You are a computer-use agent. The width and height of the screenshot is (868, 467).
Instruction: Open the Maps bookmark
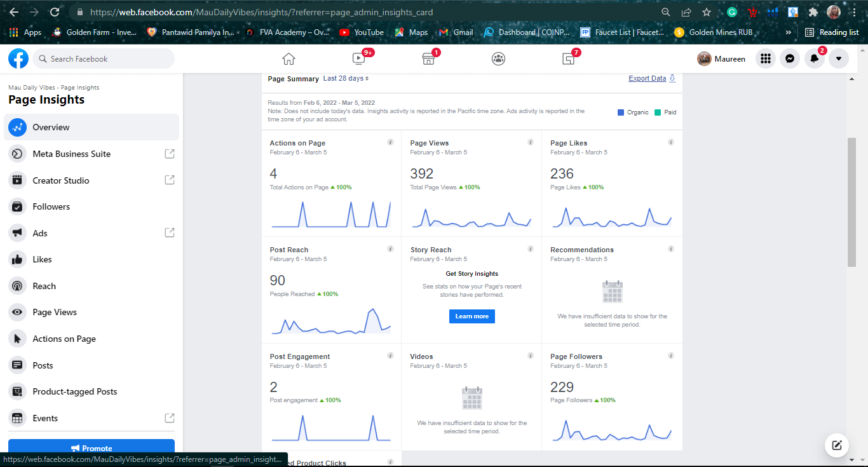[411, 32]
